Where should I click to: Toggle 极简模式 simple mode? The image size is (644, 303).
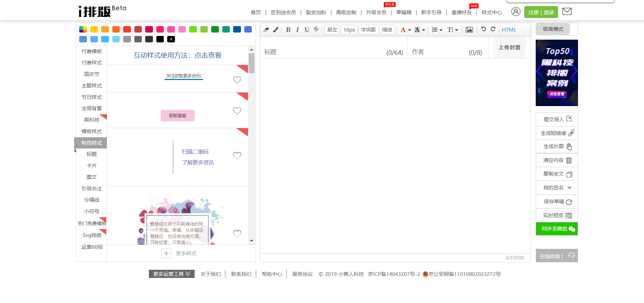tap(553, 29)
